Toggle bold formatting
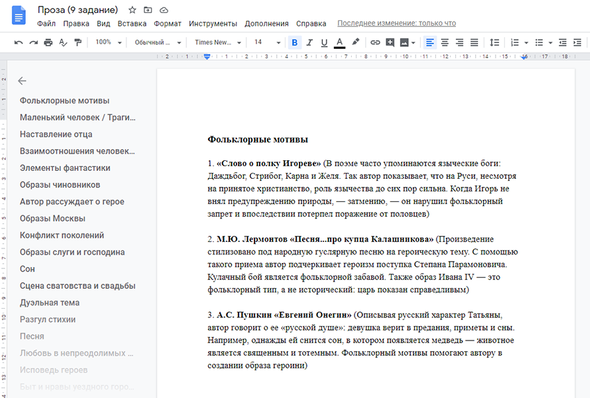This screenshot has height=398, width=590. coord(295,43)
